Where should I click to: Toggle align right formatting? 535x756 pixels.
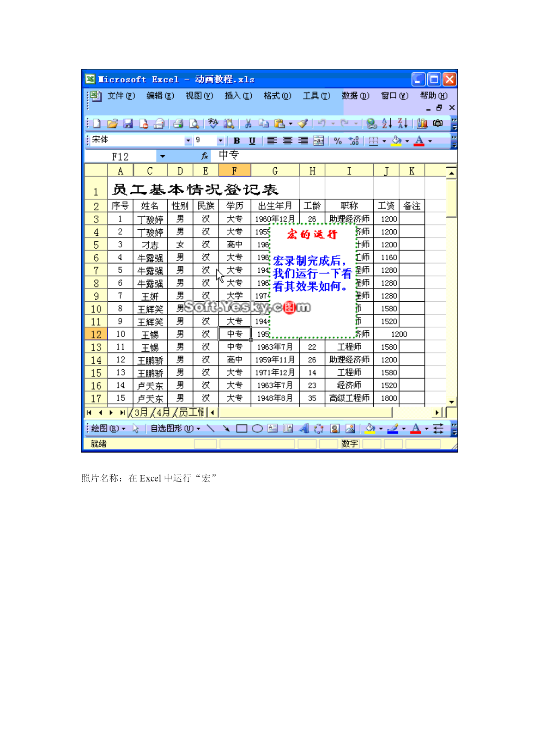pyautogui.click(x=303, y=141)
